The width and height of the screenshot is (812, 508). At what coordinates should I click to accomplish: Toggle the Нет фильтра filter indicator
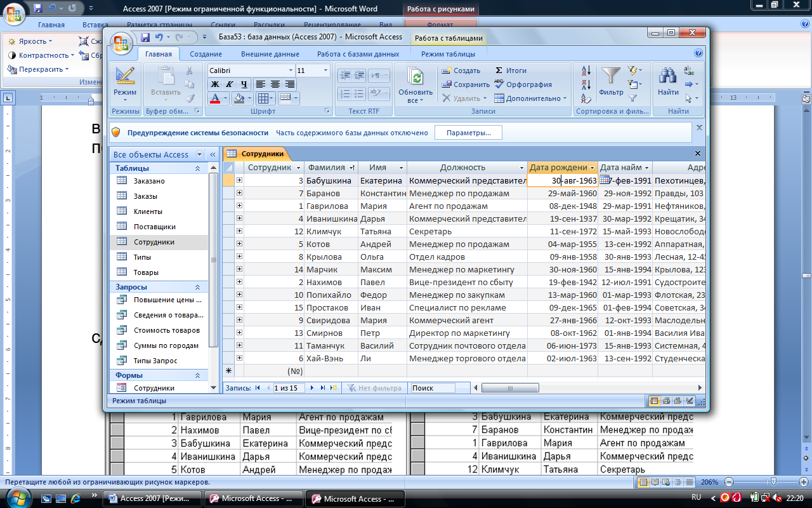pos(374,387)
